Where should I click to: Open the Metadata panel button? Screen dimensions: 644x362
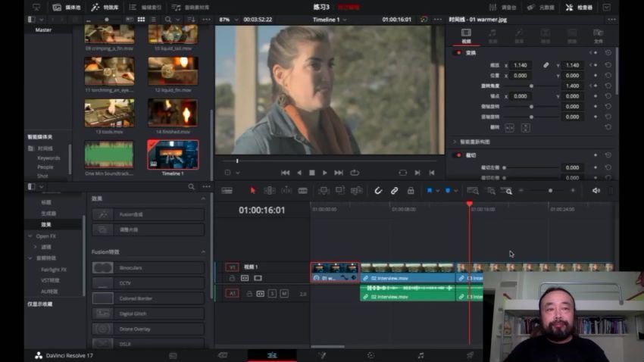(x=541, y=8)
